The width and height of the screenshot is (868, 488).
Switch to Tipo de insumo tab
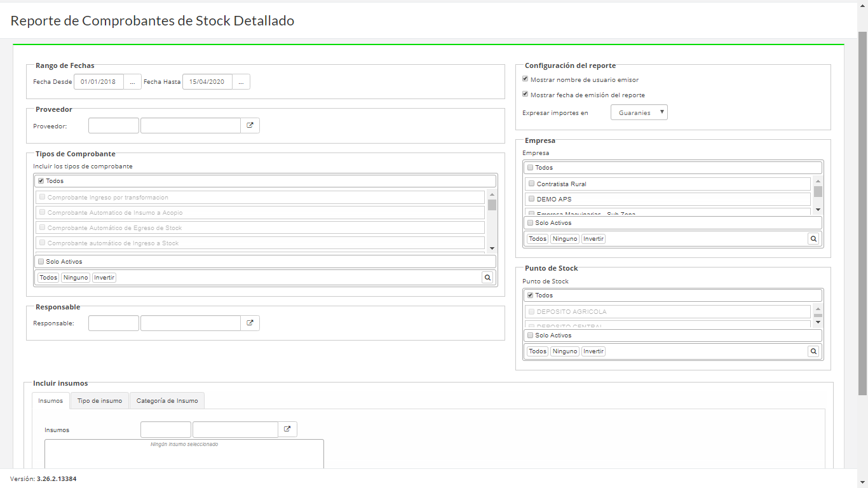[x=100, y=401]
